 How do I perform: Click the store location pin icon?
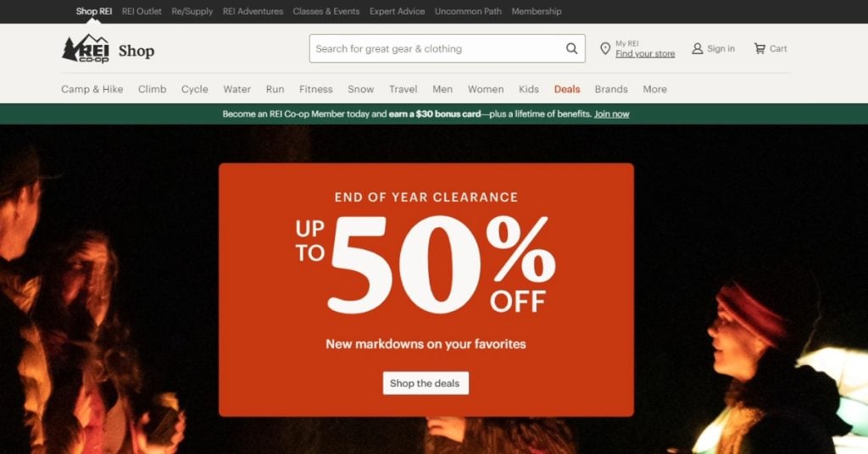coord(605,48)
